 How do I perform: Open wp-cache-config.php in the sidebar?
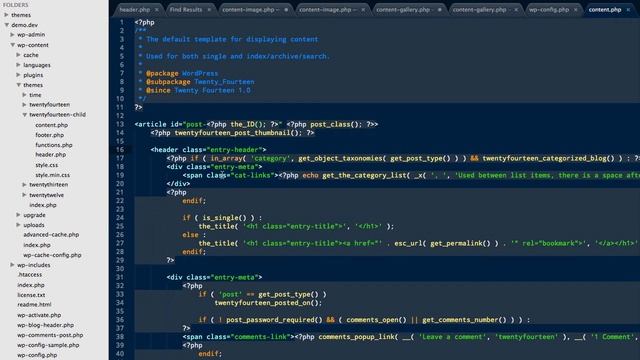coord(52,255)
